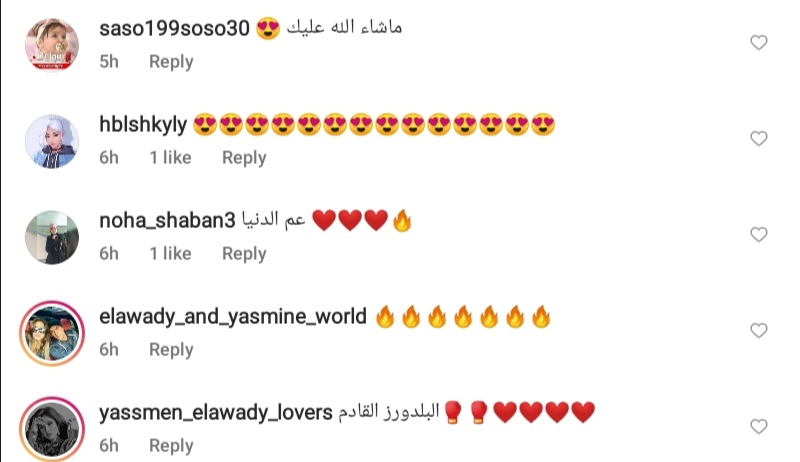
Task: Reply to noha_shaban3's comment
Action: point(244,253)
